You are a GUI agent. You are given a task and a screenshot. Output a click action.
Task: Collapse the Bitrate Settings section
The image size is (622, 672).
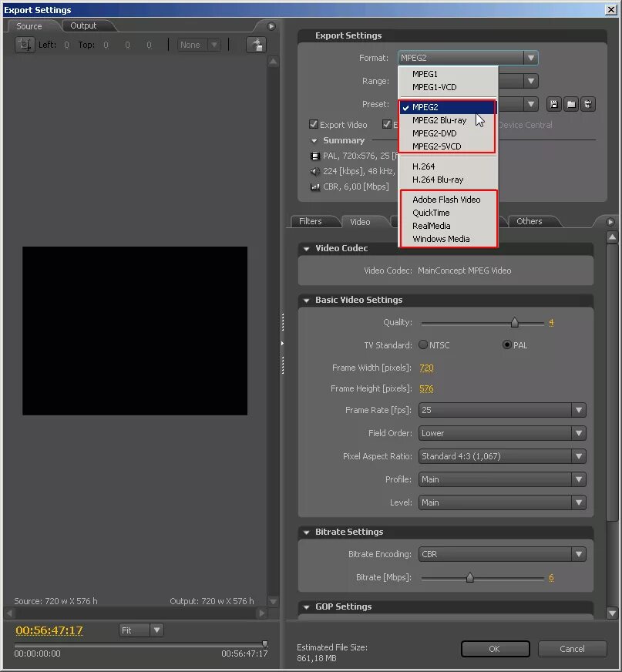(306, 533)
